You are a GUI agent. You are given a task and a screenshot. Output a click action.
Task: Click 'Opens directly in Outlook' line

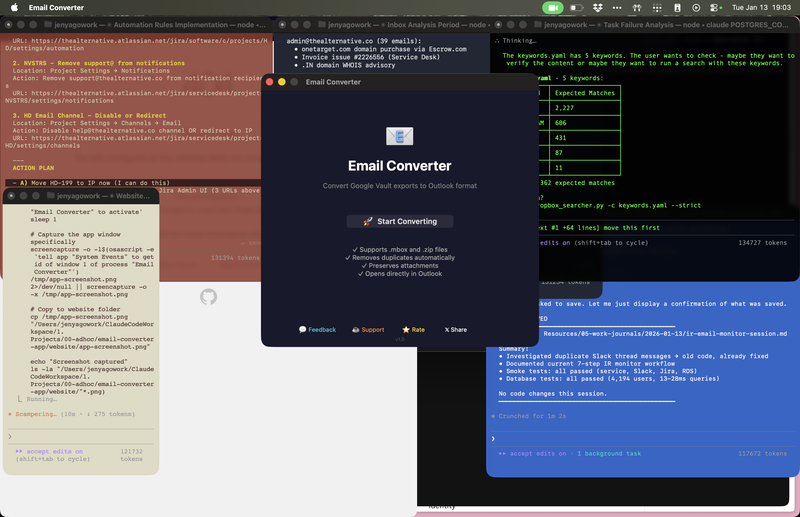coord(399,274)
